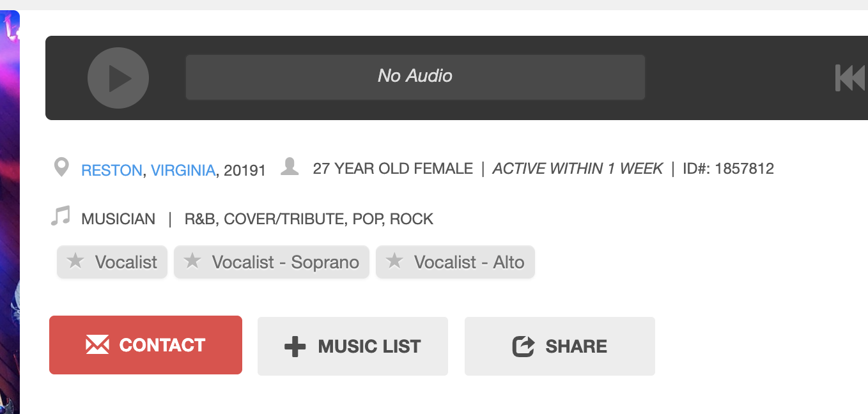Open the RESTON city link
The width and height of the screenshot is (868, 414).
point(111,171)
